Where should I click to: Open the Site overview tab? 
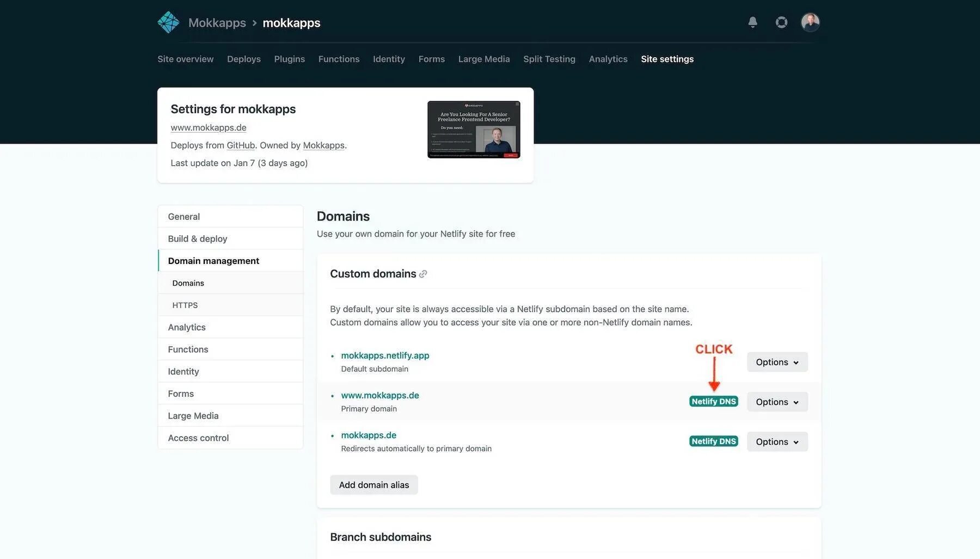coord(186,59)
